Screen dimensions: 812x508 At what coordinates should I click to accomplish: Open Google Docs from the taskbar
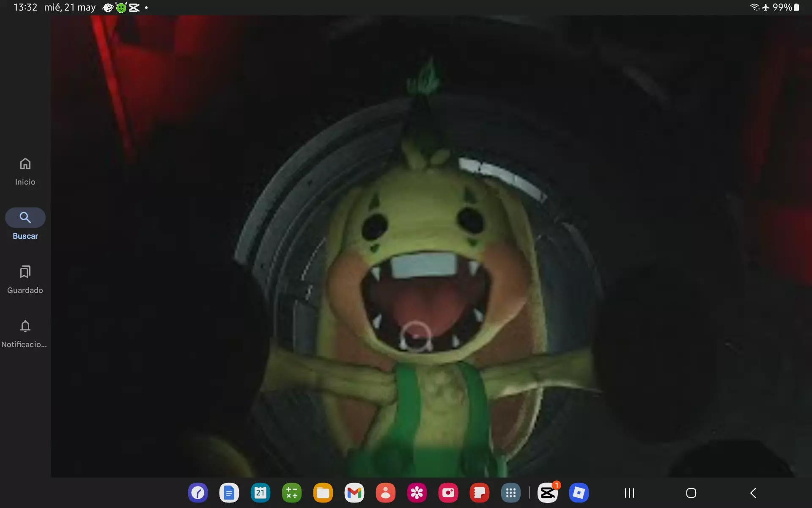click(x=229, y=493)
